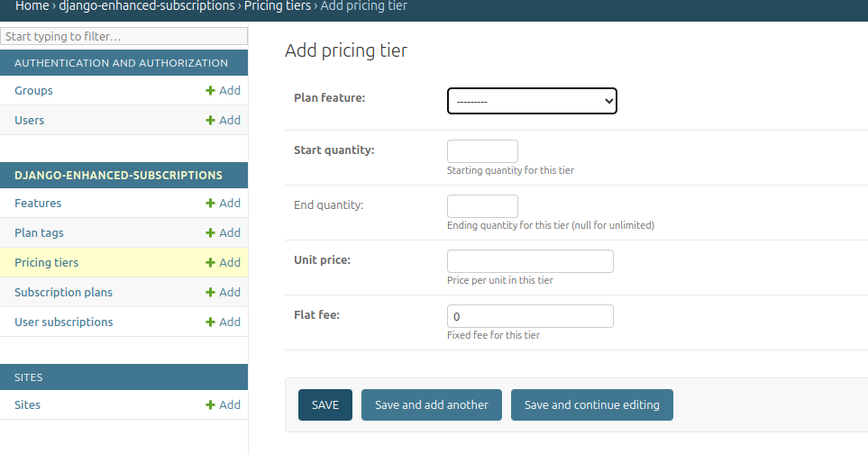Click the plus Add icon for Sites
Viewport: 868px width, 454px height.
point(210,405)
